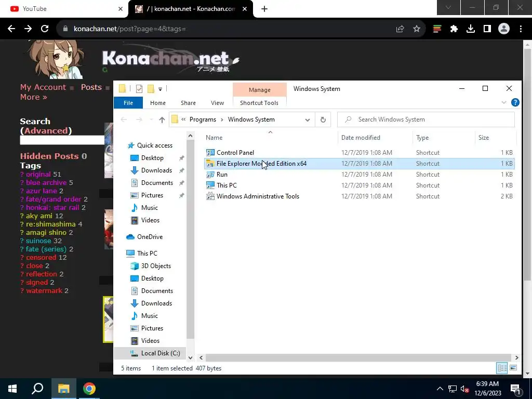This screenshot has height=399, width=532.
Task: Open 3D Objects under This PC
Action: tap(156, 266)
